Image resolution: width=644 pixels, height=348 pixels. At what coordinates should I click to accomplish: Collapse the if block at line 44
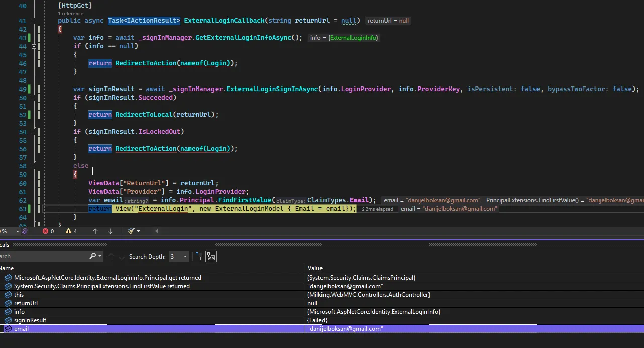(34, 46)
